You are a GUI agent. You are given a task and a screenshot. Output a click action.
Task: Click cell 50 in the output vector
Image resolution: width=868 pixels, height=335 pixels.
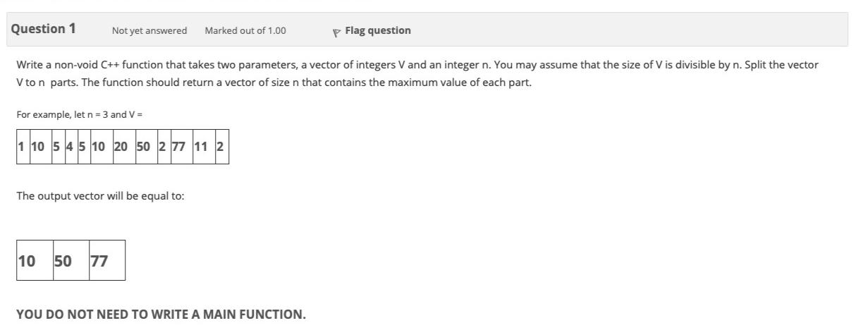pyautogui.click(x=71, y=260)
